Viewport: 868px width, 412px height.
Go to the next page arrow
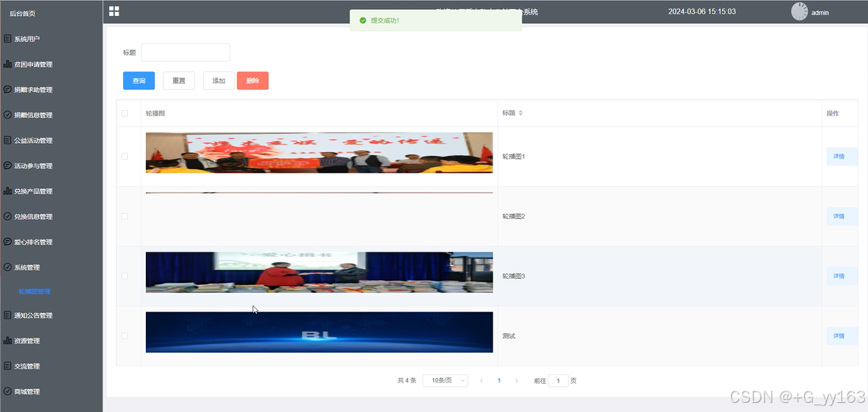click(517, 380)
